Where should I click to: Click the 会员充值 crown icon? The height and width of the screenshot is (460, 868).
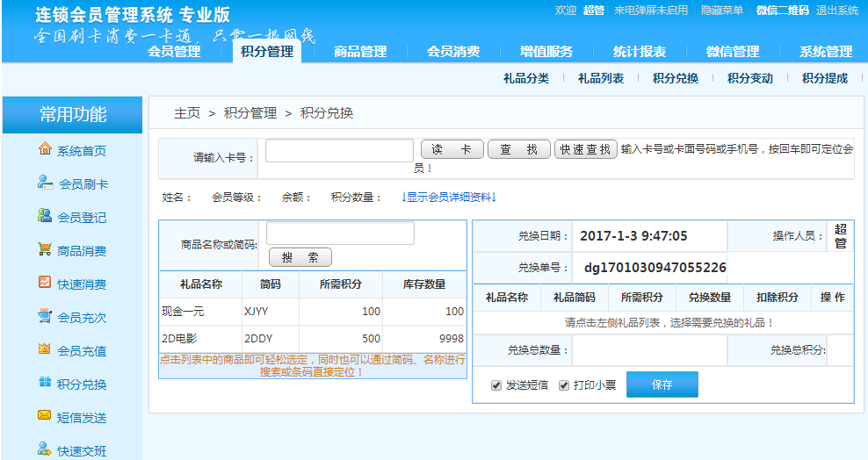pyautogui.click(x=45, y=349)
